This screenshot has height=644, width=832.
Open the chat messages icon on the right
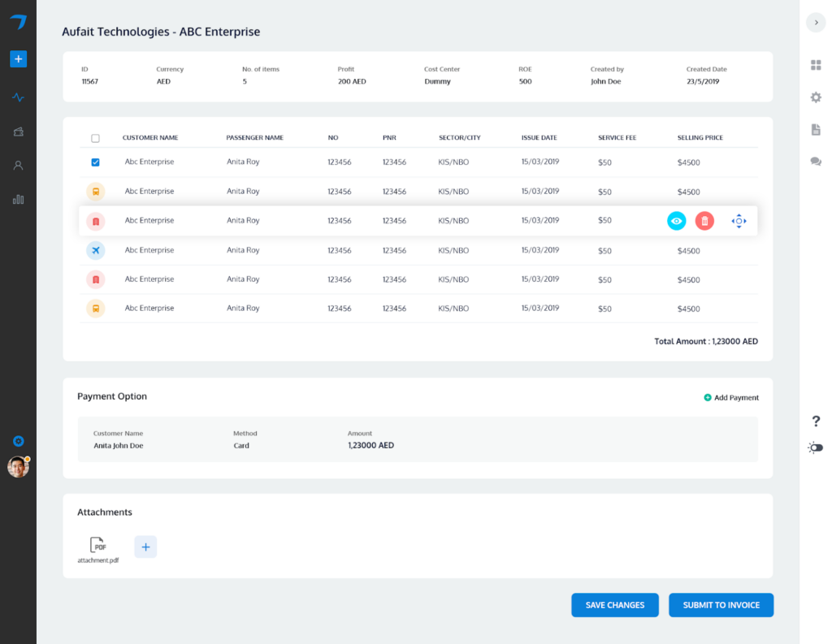click(x=816, y=161)
